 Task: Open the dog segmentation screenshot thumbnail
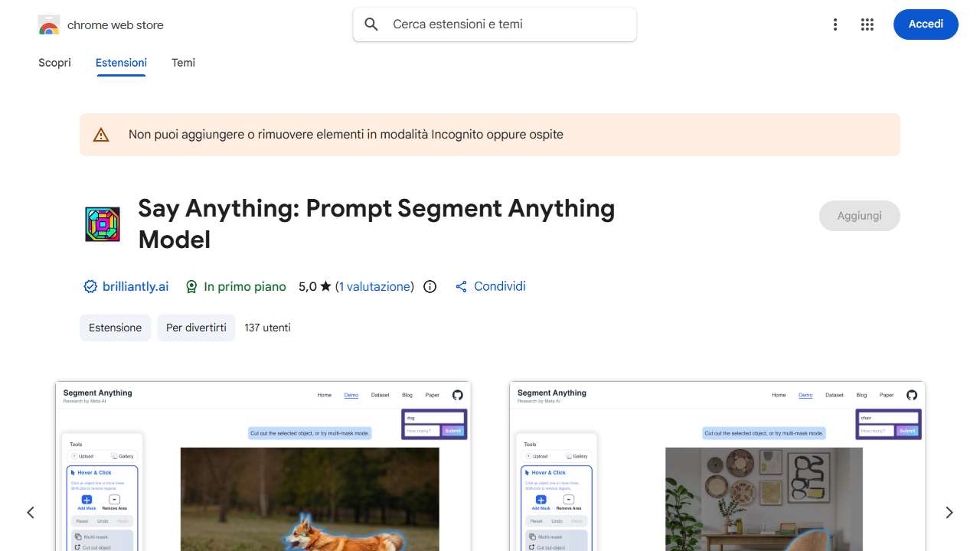click(263, 467)
